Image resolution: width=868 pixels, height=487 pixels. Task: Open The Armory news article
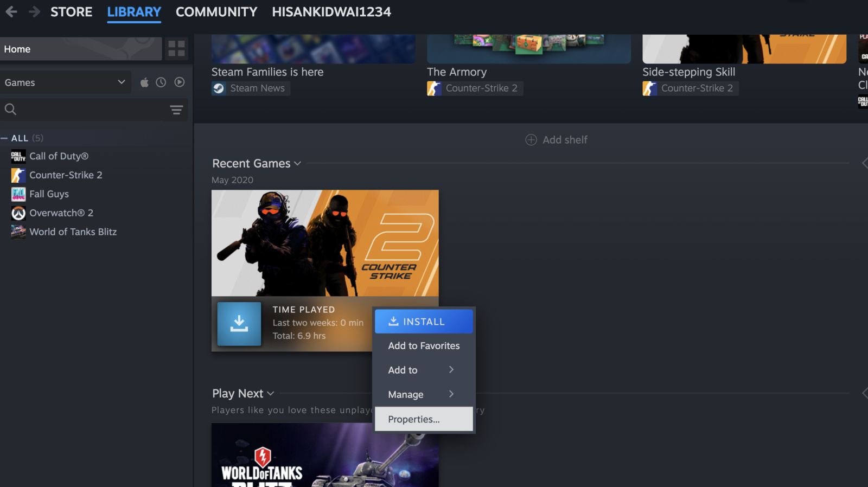457,72
